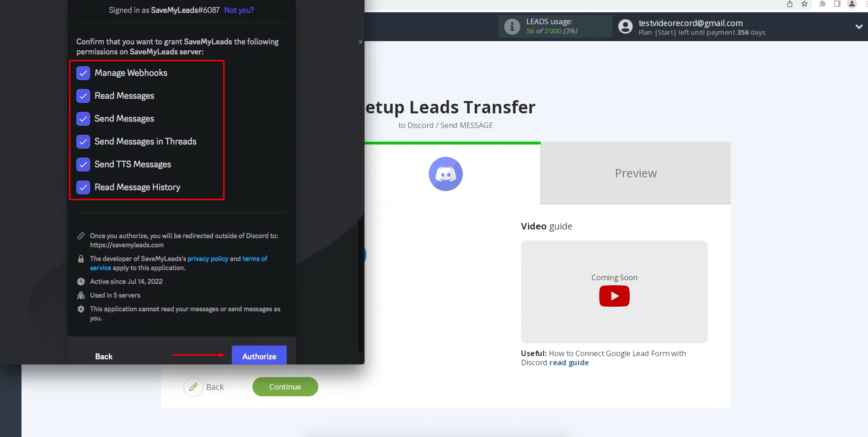Click the redirect link chain icon

pos(81,236)
